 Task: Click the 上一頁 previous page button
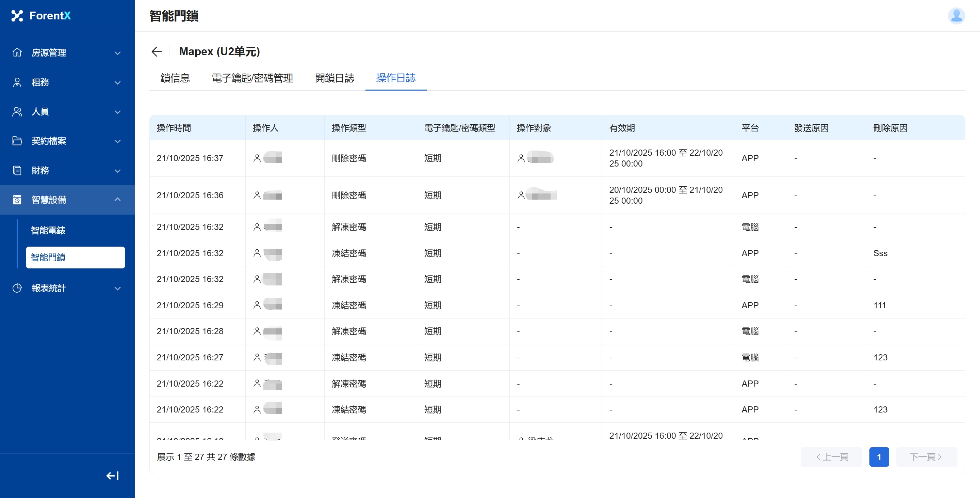[x=831, y=456]
